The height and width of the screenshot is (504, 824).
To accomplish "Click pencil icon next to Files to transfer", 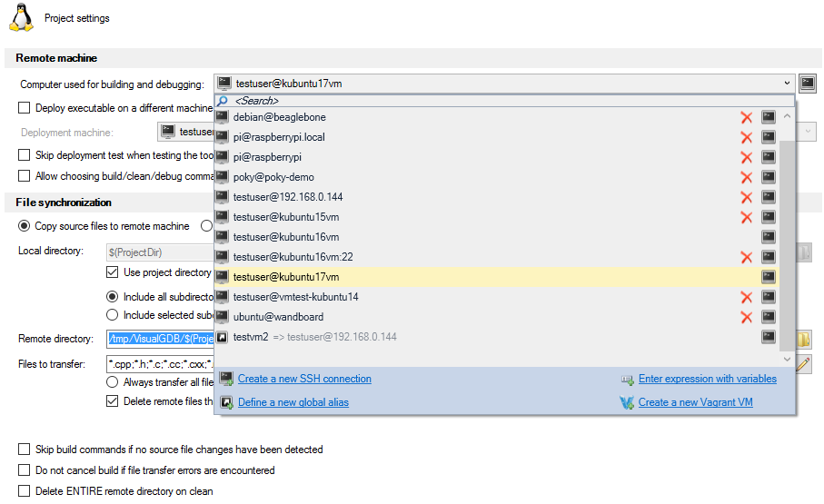I will [803, 363].
